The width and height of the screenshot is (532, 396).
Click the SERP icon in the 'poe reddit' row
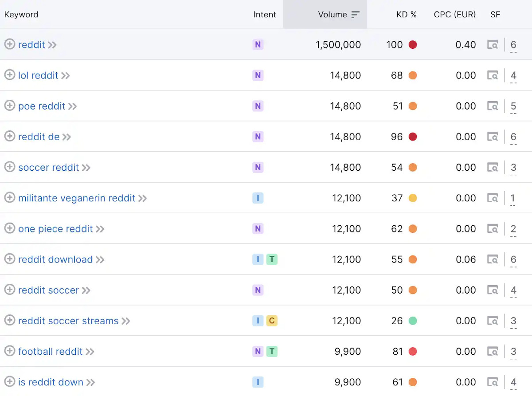click(x=493, y=106)
